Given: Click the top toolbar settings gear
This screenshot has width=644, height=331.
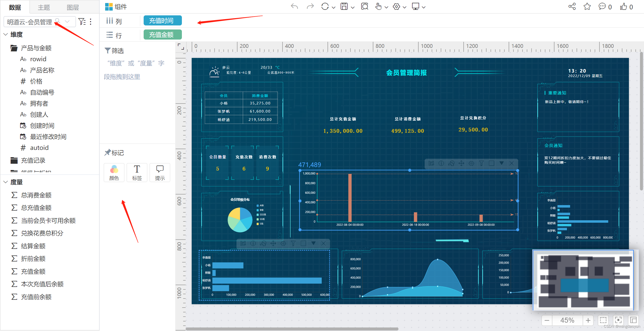Looking at the screenshot, I should 396,7.
